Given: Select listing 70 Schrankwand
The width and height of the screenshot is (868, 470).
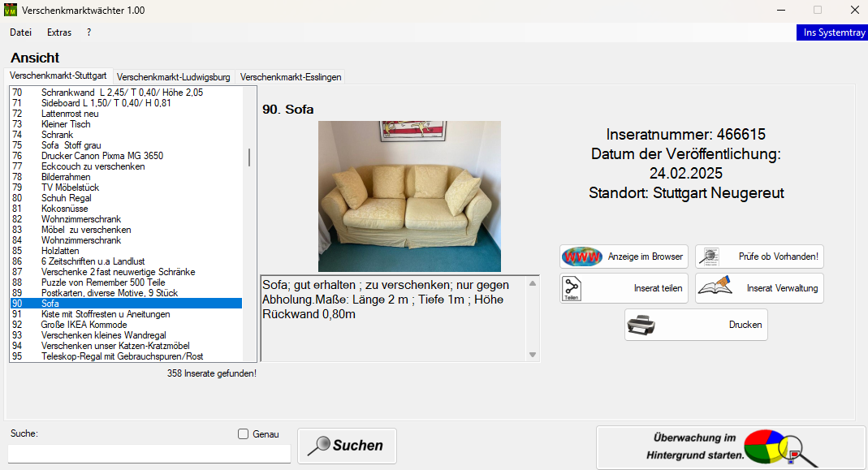Looking at the screenshot, I should 126,93.
